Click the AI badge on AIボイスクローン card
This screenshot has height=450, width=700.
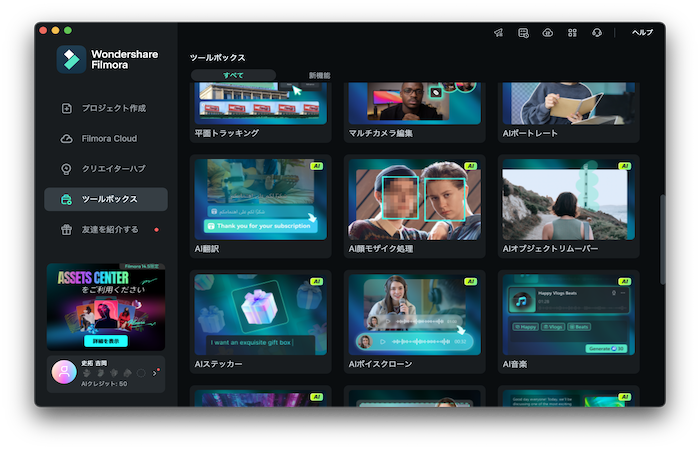(x=471, y=281)
